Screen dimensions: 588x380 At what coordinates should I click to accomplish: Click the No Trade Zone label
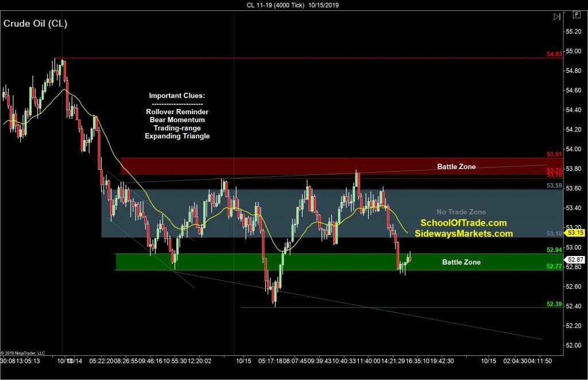[x=461, y=212]
